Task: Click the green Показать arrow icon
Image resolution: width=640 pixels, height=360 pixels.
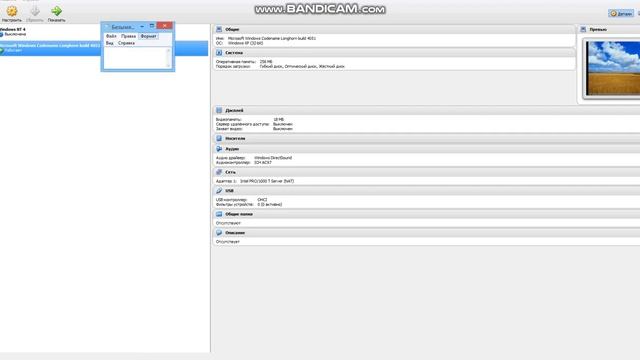Action: coord(57,11)
